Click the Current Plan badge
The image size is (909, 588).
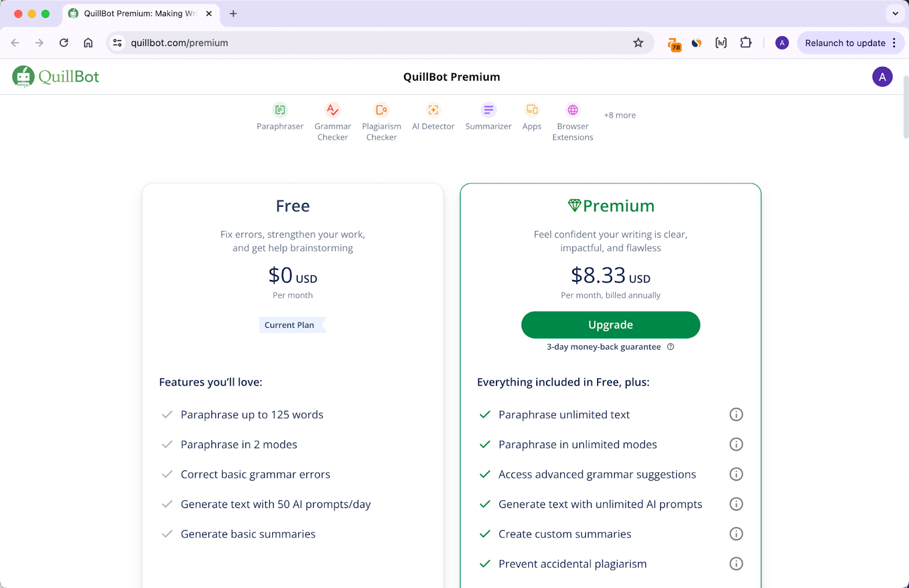point(292,325)
